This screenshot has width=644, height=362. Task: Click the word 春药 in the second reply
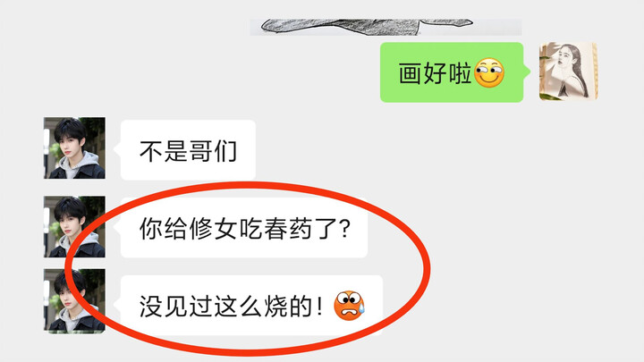[288, 229]
